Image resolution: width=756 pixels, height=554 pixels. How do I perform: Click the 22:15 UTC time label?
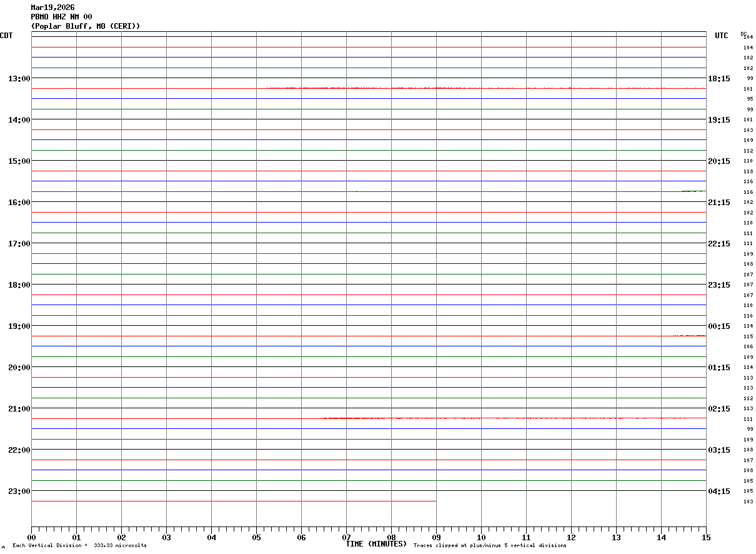(719, 244)
